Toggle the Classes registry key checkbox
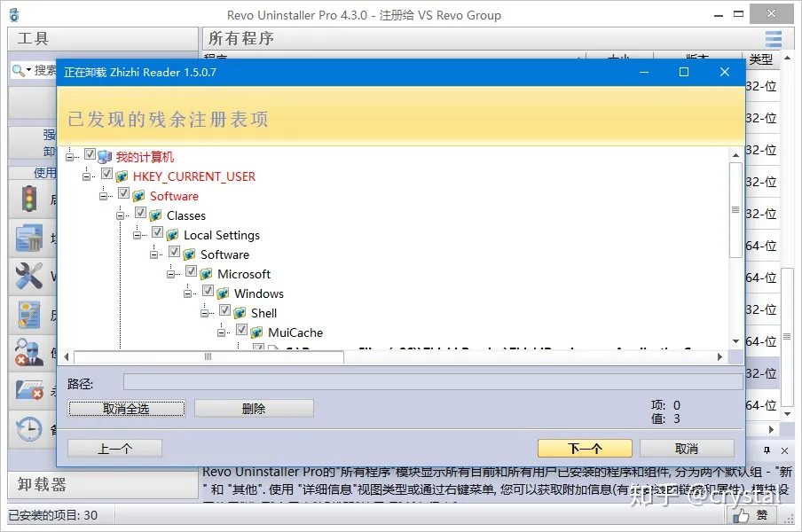 [140, 215]
